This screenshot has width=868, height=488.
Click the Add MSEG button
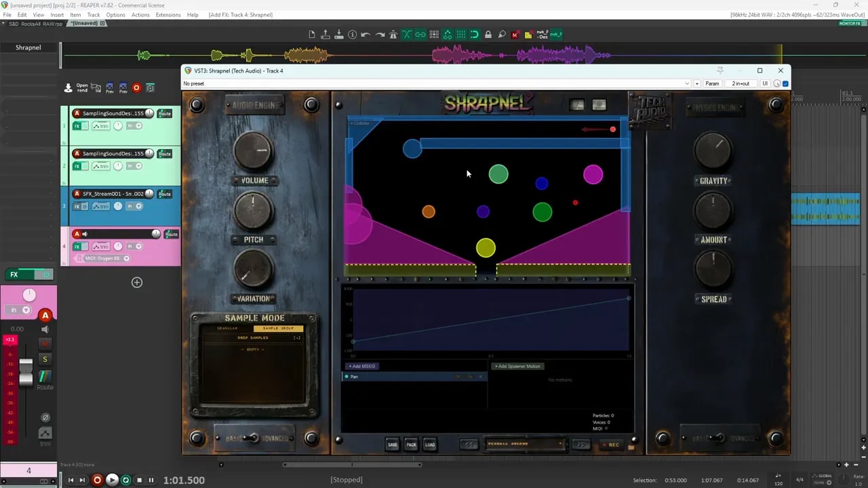[362, 366]
